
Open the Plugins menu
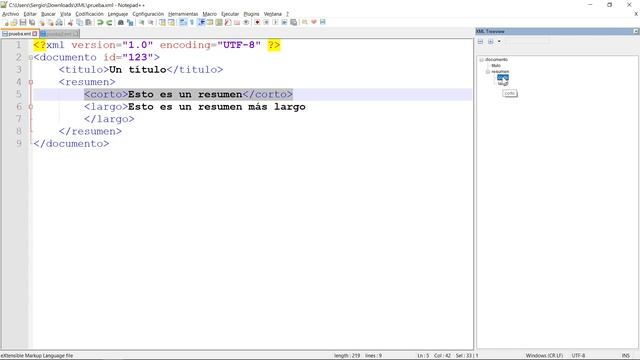pos(251,14)
